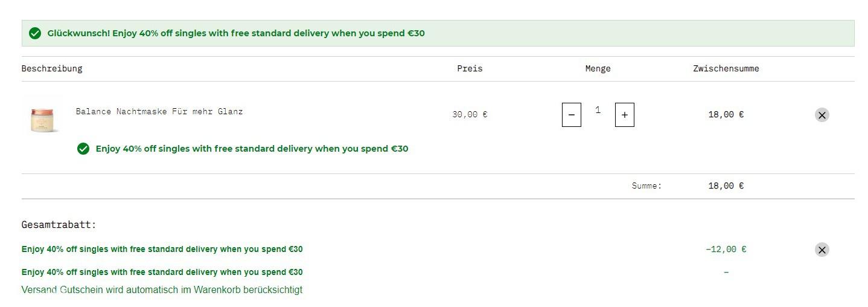Remove Balance Nachtmaske item from cart
The width and height of the screenshot is (868, 307).
(x=822, y=115)
